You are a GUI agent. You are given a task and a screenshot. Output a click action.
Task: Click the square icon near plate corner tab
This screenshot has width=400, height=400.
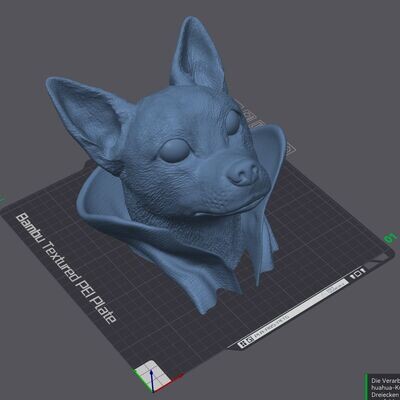point(358,274)
